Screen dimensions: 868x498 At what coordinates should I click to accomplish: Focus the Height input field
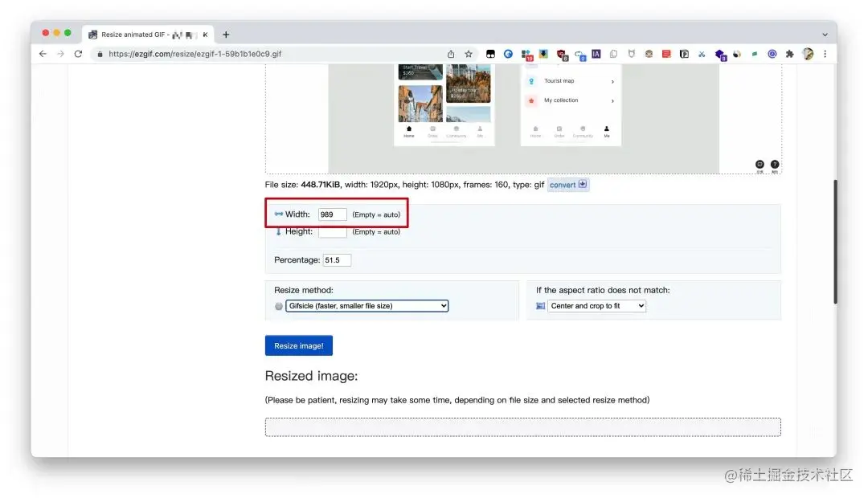(x=332, y=232)
